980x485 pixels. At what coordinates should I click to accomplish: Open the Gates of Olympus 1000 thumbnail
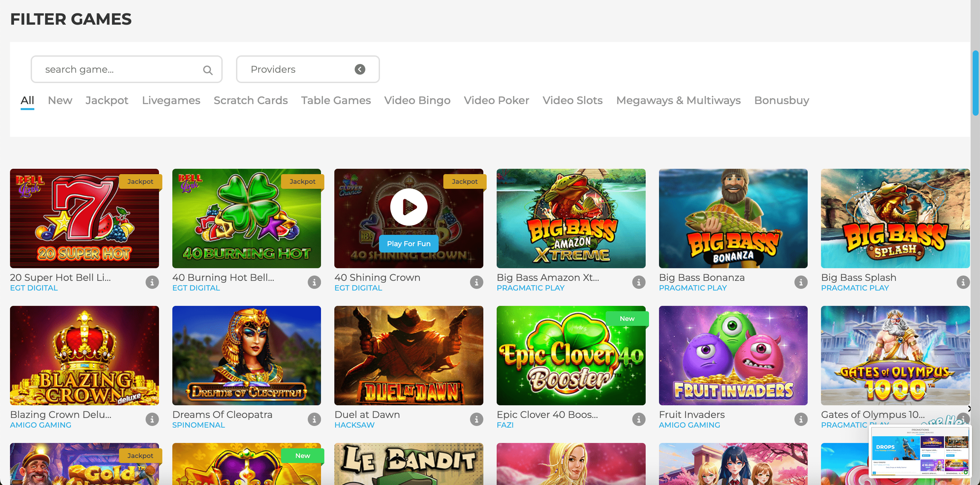coord(895,355)
